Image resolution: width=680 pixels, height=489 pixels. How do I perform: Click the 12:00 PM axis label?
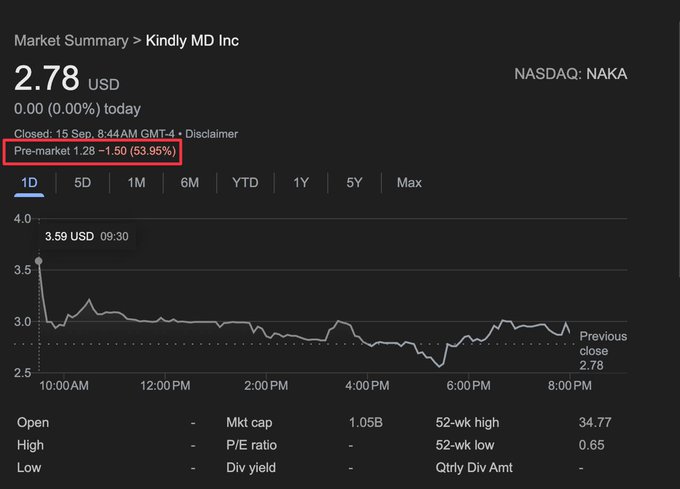[165, 386]
